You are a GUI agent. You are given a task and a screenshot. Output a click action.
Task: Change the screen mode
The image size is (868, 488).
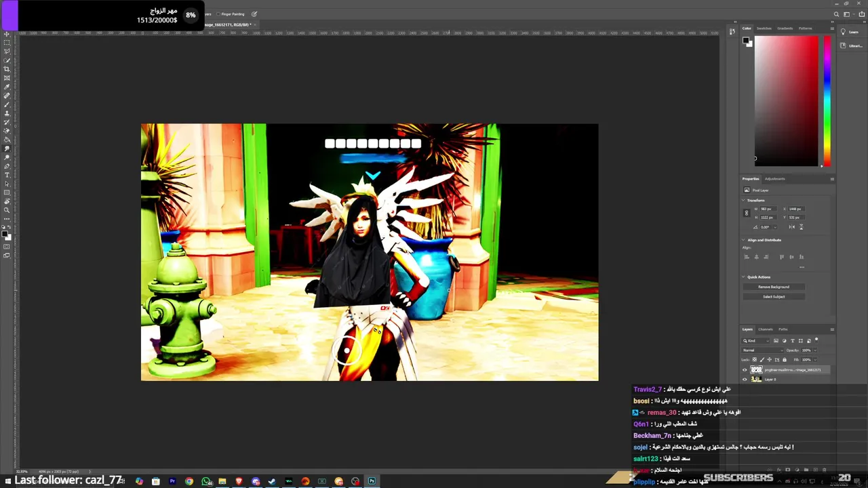[x=6, y=256]
